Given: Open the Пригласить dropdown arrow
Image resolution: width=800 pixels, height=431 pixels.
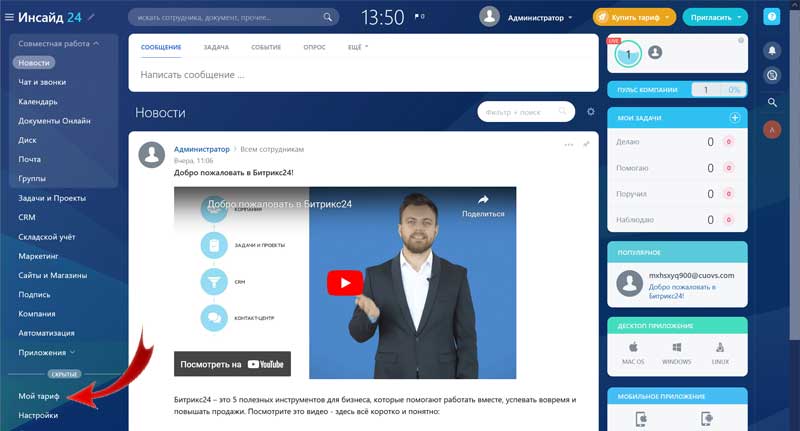Looking at the screenshot, I should [x=738, y=17].
